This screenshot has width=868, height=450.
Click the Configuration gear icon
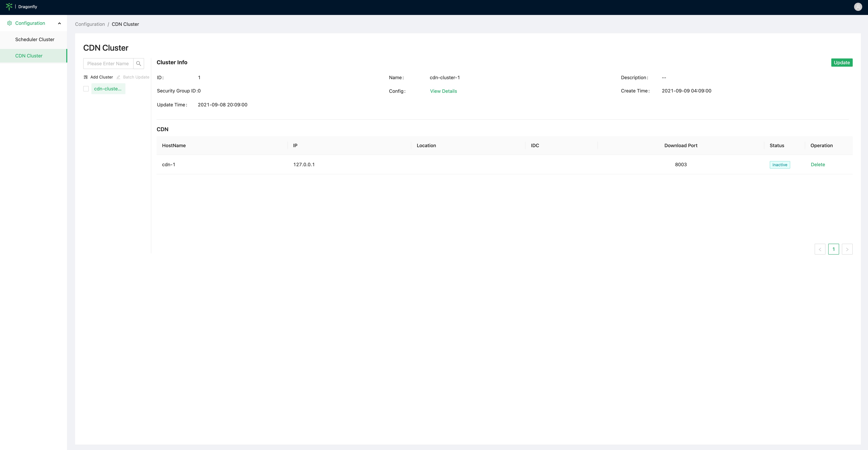click(10, 23)
